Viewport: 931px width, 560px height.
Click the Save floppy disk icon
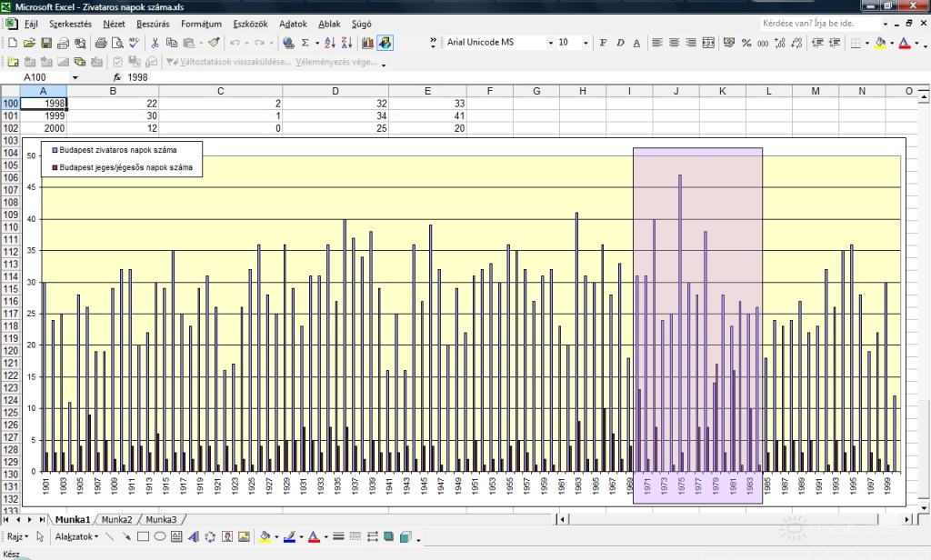(45, 43)
